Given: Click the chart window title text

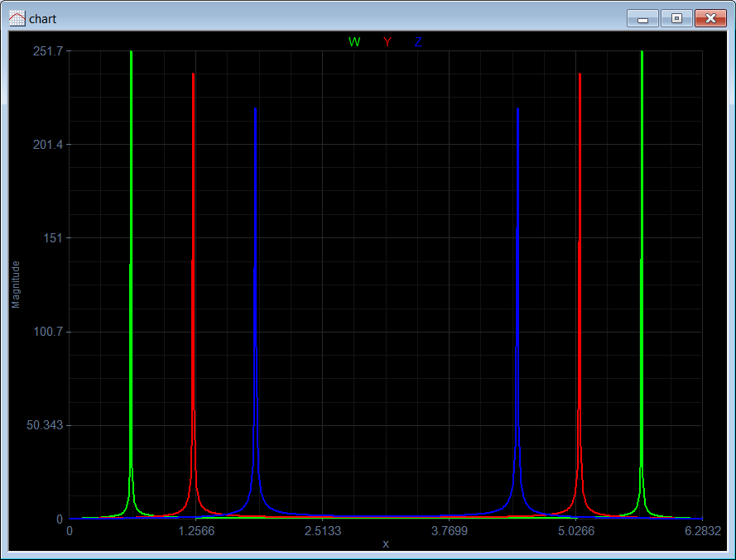Looking at the screenshot, I should click(42, 19).
